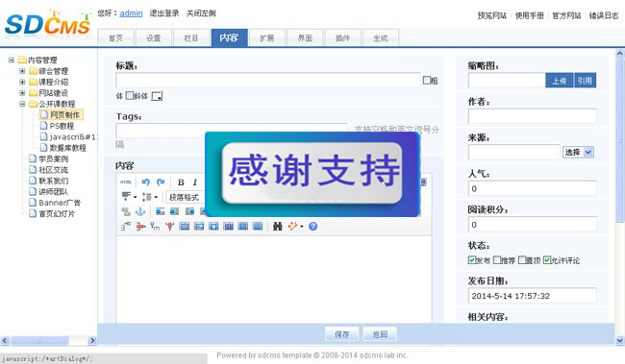Screen dimensions: 625x364
Task: Click the image alignment icon right of the anchor
Action: point(161,211)
